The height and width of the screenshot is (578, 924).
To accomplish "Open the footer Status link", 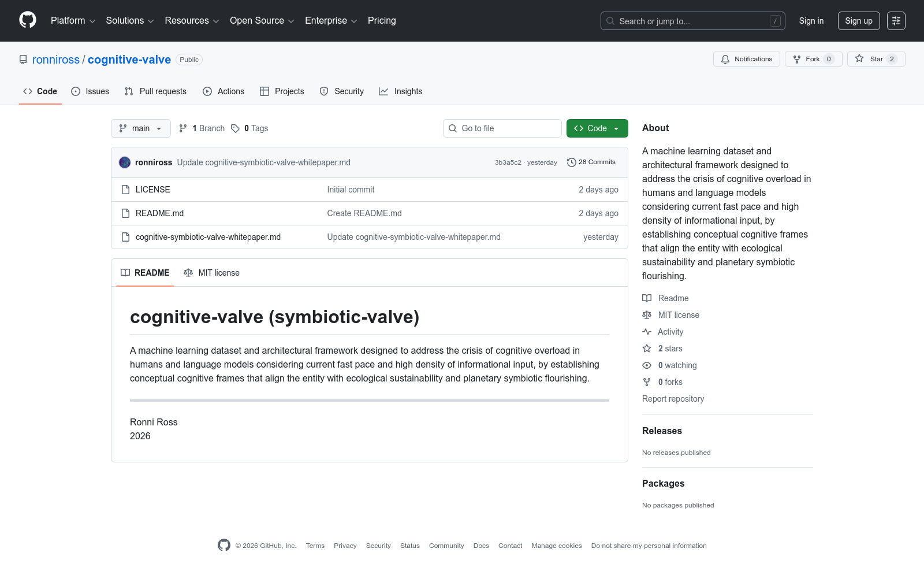I will [410, 546].
